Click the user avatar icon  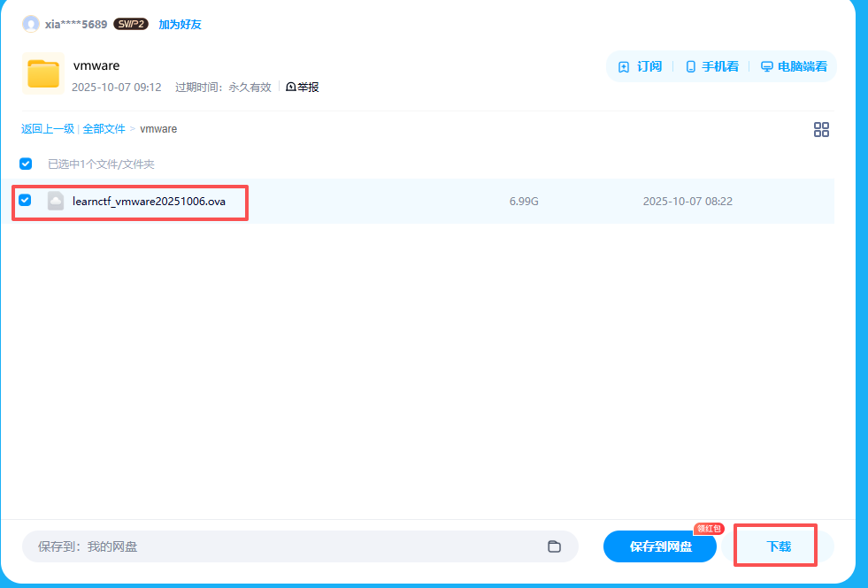pyautogui.click(x=31, y=24)
